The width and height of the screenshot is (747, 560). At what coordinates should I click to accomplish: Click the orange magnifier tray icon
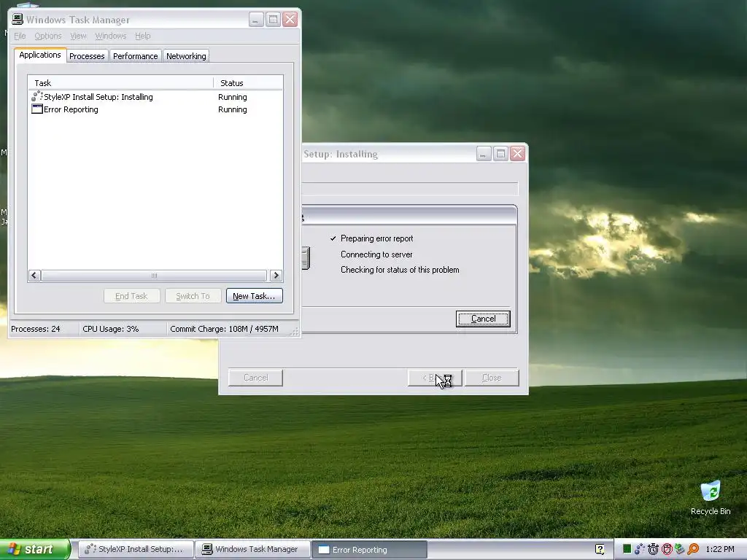coord(693,549)
